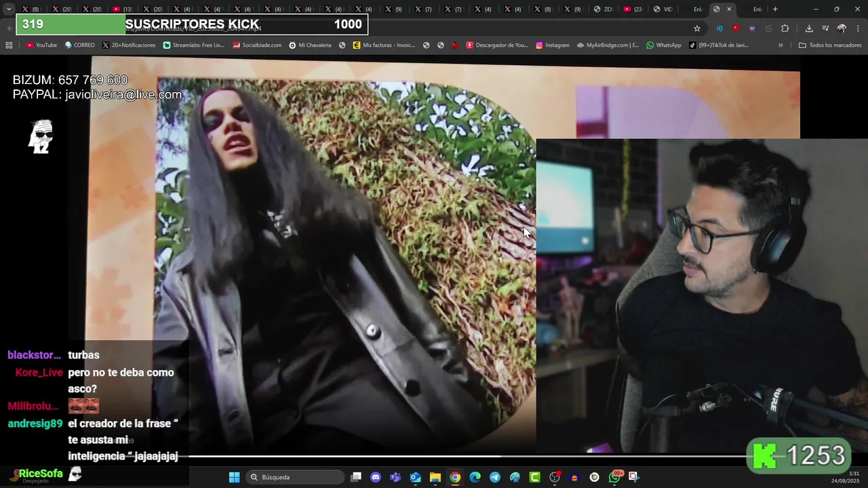Screen dimensions: 868x488
Task: Switch to the VID tab
Action: pos(663,9)
